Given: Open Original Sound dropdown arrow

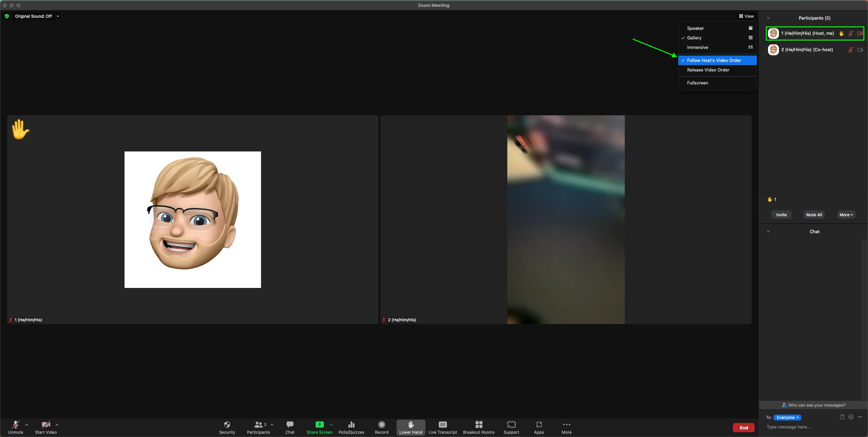Looking at the screenshot, I should [x=58, y=16].
